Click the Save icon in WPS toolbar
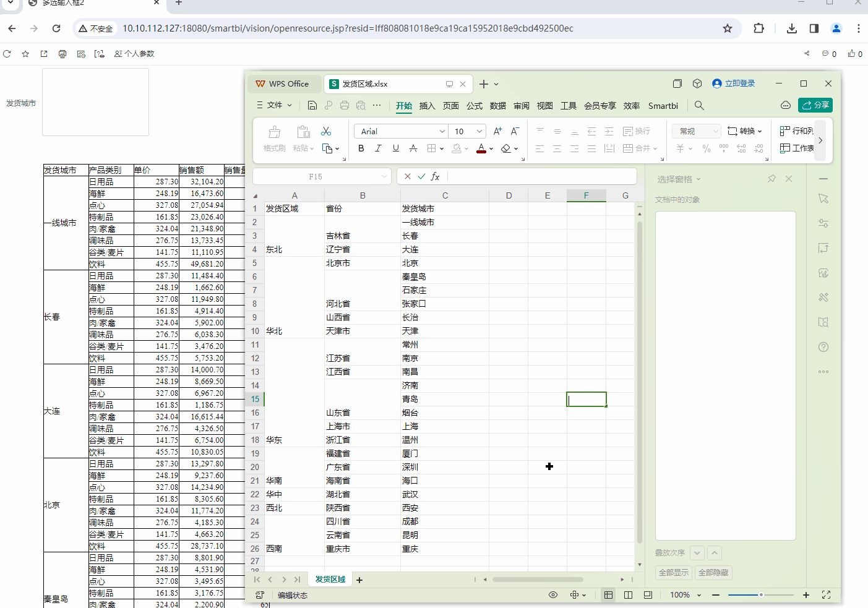The height and width of the screenshot is (608, 868). click(x=312, y=105)
